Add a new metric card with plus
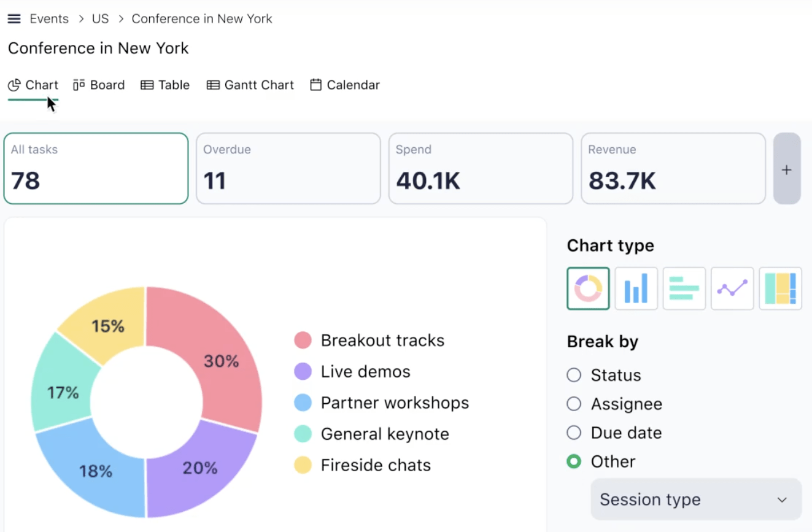 click(x=787, y=169)
